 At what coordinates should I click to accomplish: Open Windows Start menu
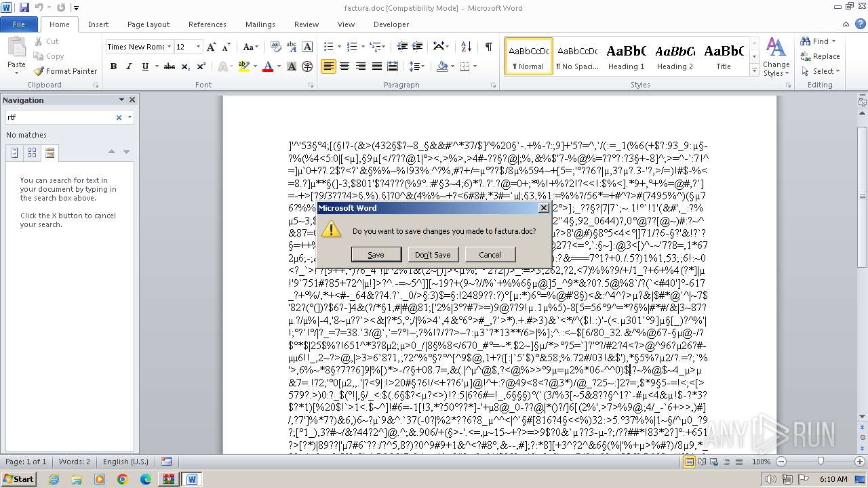click(x=18, y=479)
